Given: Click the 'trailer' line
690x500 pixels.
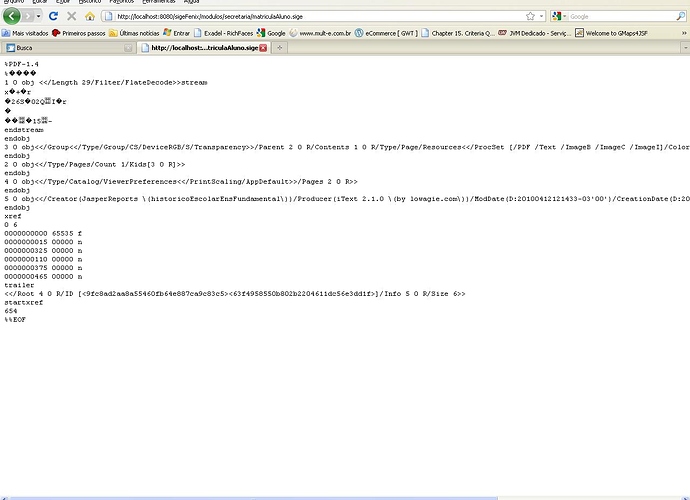Looking at the screenshot, I should [x=19, y=285].
